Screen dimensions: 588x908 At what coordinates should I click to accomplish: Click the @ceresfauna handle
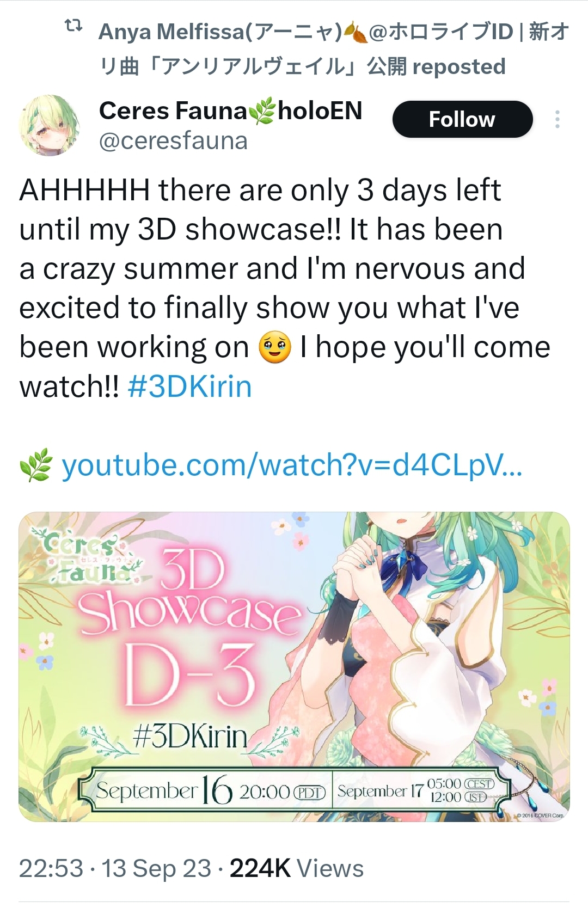[173, 141]
